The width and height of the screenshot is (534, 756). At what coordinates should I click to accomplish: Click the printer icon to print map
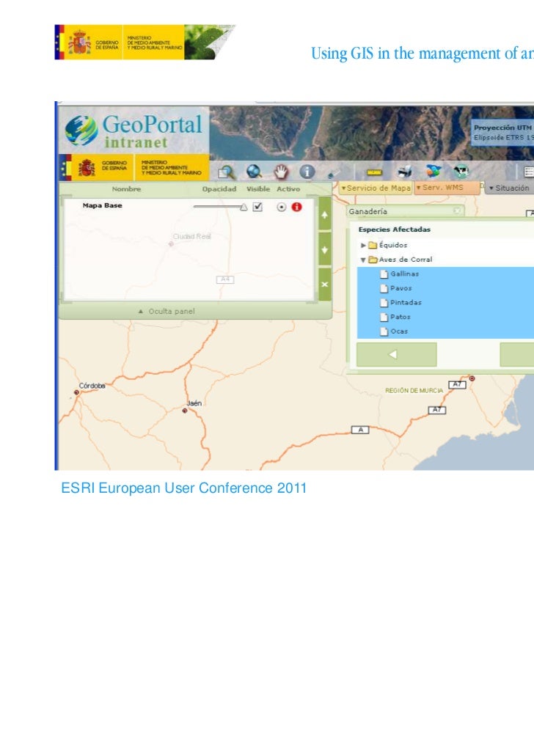pos(405,172)
